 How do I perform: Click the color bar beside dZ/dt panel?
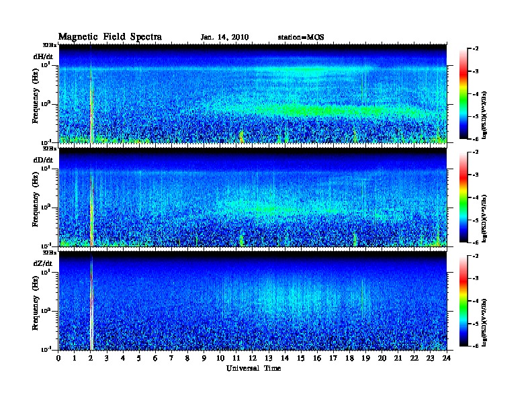[463, 301]
